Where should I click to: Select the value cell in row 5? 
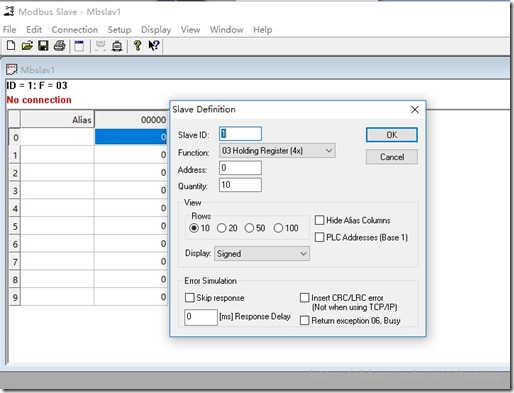click(131, 226)
